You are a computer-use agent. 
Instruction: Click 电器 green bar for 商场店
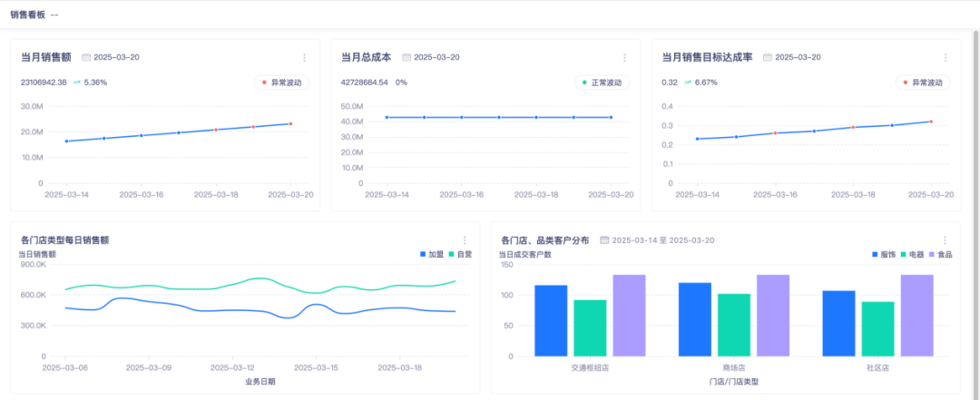click(734, 325)
